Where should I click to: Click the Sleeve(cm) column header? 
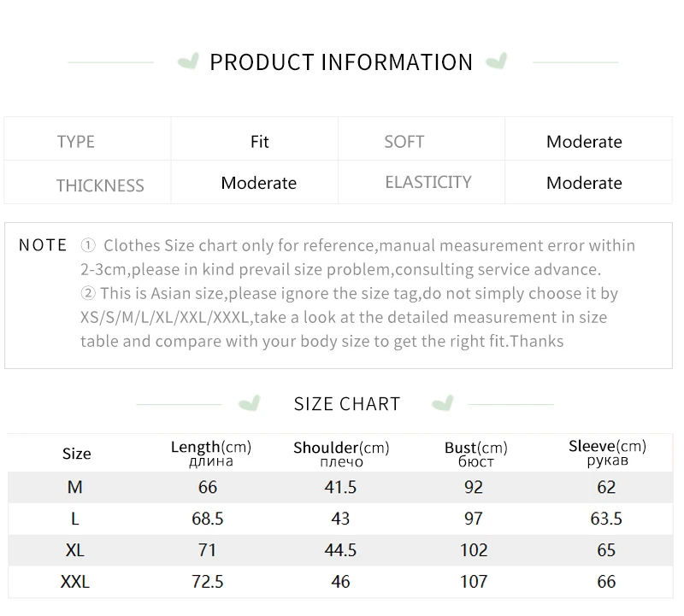[x=607, y=453]
